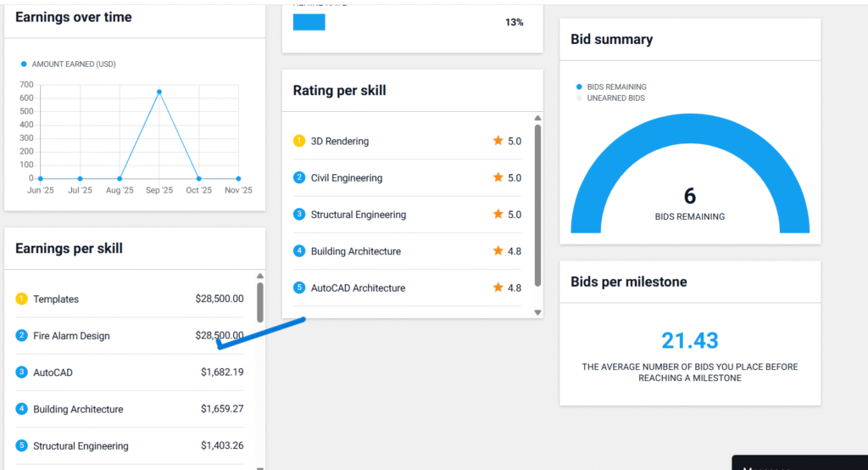Click the blue 13% progress bar
The image size is (868, 470).
click(x=309, y=22)
